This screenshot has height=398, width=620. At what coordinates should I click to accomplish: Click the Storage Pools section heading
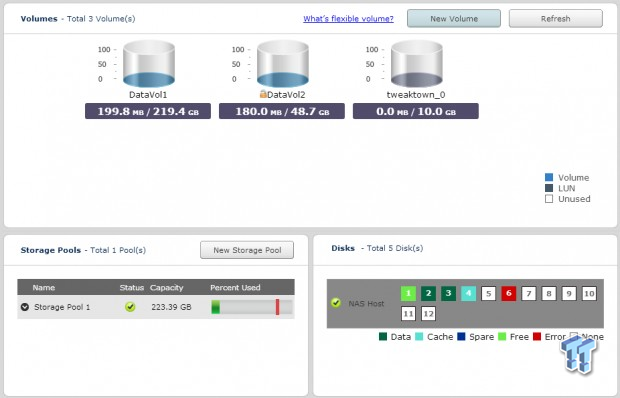[51, 250]
